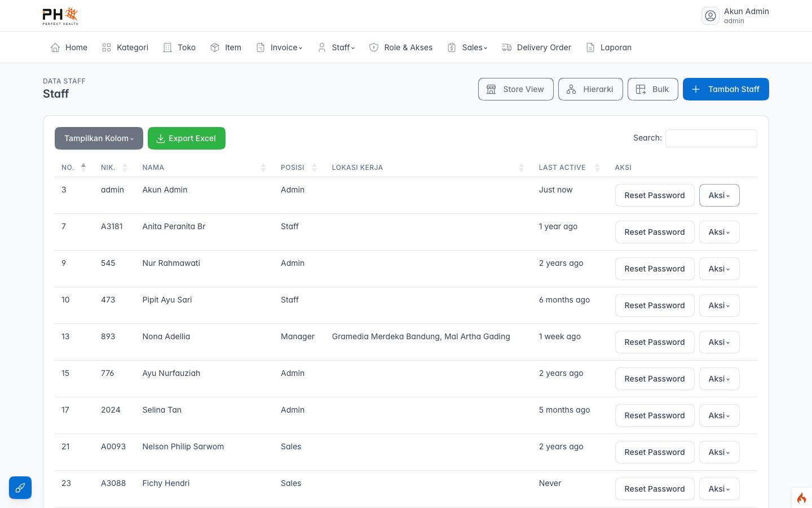Click the rocket icon floating button
This screenshot has width=812, height=508.
pyautogui.click(x=20, y=488)
